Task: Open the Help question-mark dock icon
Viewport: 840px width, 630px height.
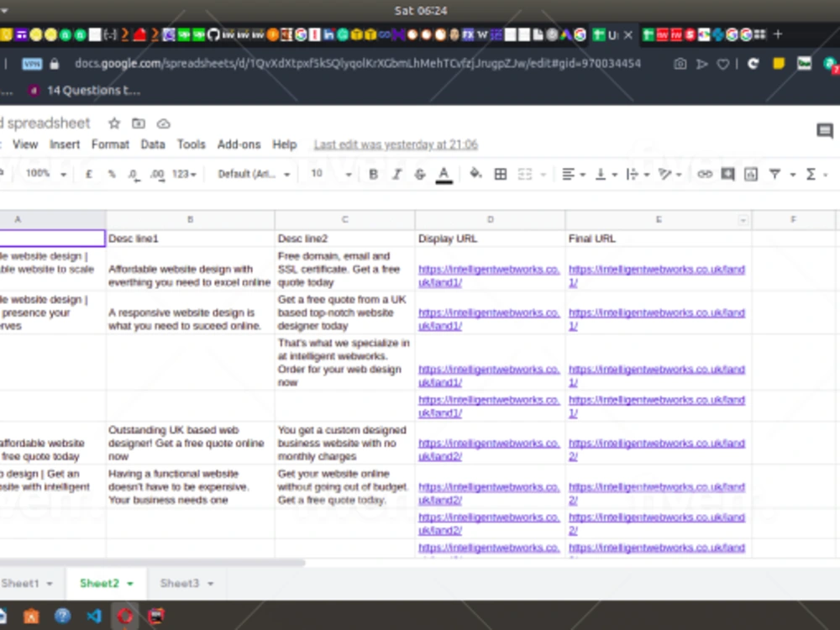Action: click(63, 616)
